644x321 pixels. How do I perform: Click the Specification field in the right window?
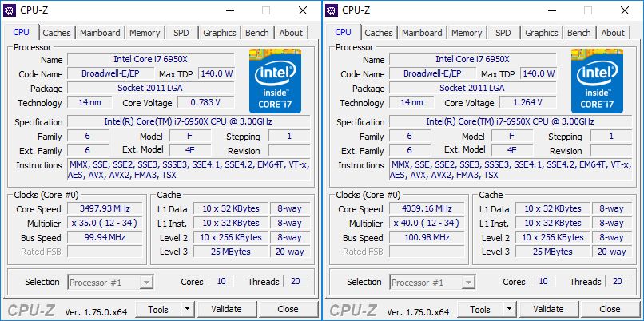point(511,121)
